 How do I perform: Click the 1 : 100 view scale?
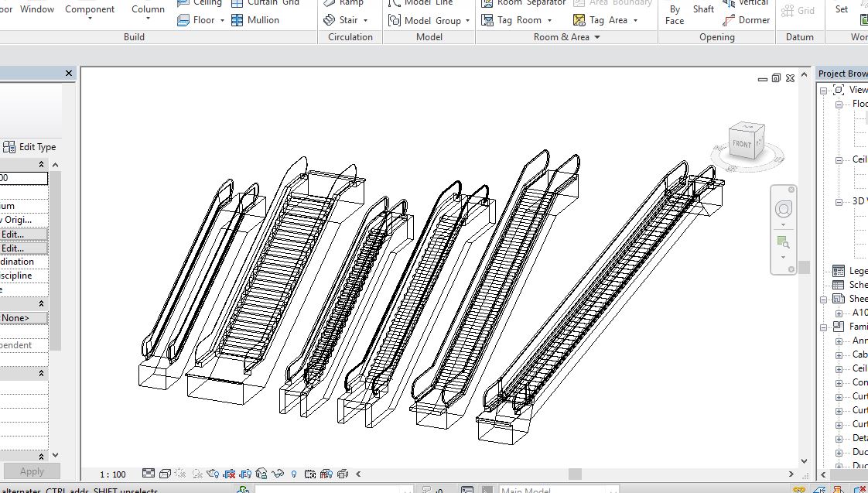coord(113,474)
